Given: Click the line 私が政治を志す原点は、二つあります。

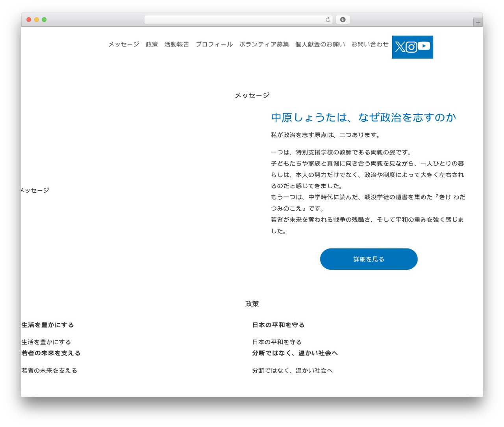Looking at the screenshot, I should click(326, 135).
